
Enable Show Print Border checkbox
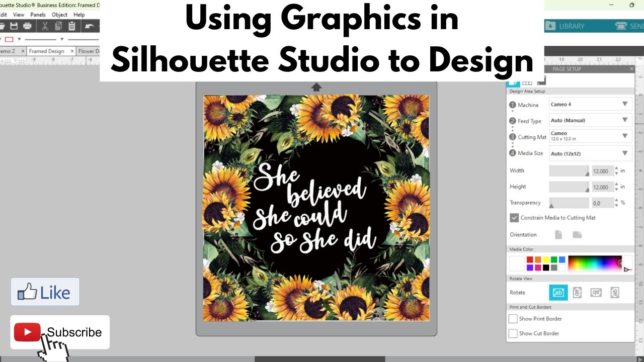[513, 319]
